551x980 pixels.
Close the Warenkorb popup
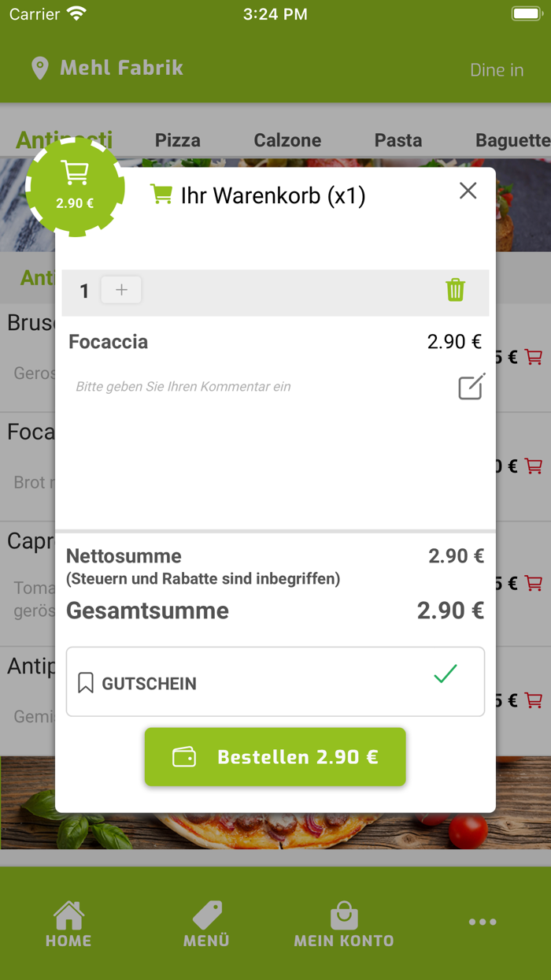coord(468,191)
